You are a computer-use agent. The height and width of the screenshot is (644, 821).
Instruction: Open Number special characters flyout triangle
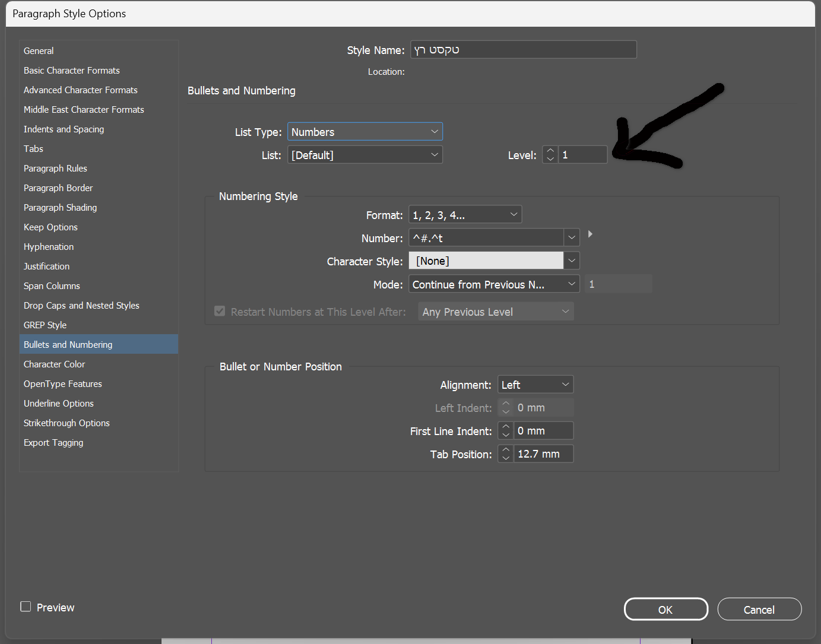pyautogui.click(x=590, y=234)
